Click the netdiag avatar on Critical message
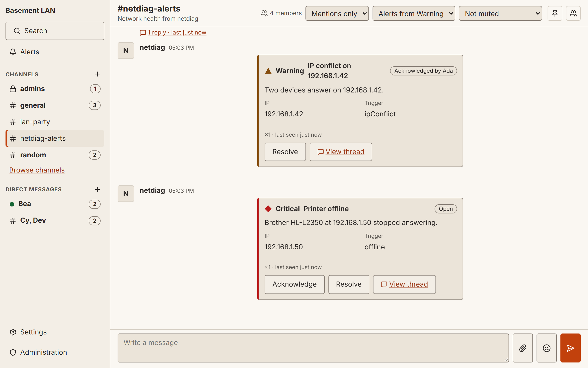The height and width of the screenshot is (368, 588). [126, 194]
